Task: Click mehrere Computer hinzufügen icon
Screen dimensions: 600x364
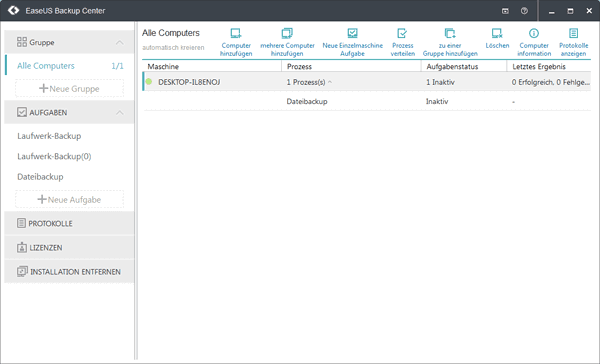Action: 287,34
